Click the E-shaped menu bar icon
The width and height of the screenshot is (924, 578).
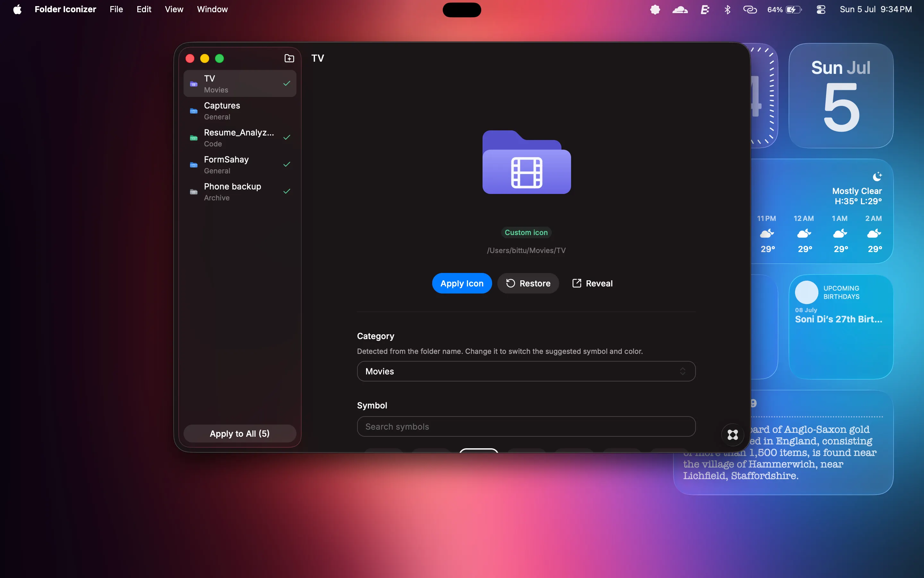coord(705,10)
